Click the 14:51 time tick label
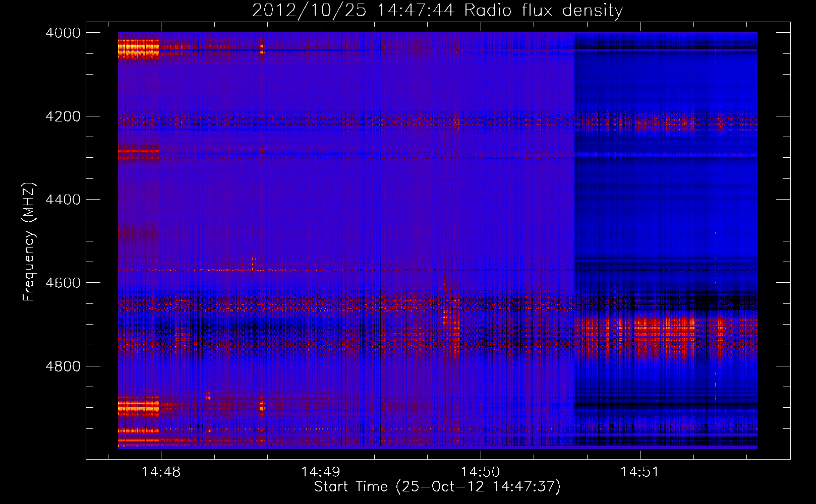The width and height of the screenshot is (816, 504). tap(639, 472)
